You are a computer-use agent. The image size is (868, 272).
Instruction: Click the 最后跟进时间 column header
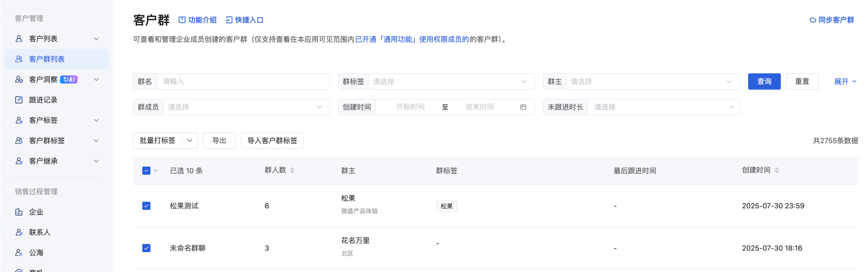(x=635, y=171)
